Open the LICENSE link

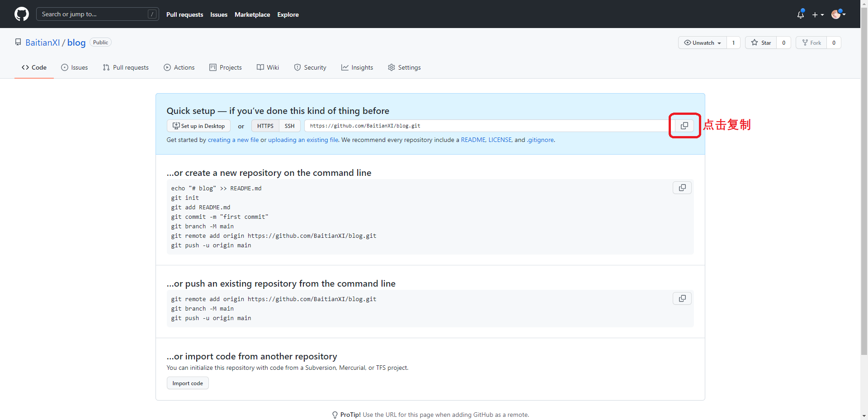tap(500, 140)
